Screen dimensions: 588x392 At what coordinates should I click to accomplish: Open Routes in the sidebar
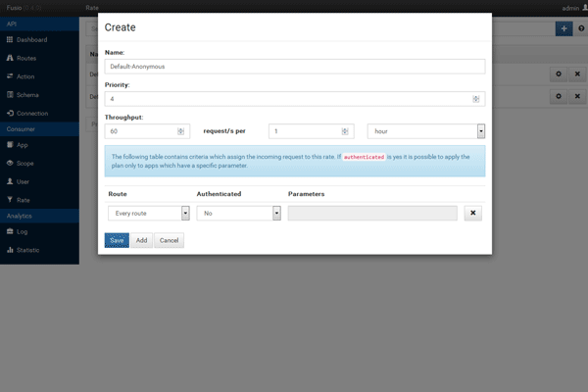26,58
